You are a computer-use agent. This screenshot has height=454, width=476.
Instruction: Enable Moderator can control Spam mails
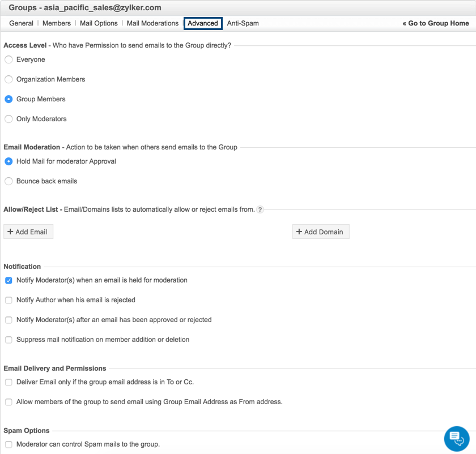[x=8, y=444]
